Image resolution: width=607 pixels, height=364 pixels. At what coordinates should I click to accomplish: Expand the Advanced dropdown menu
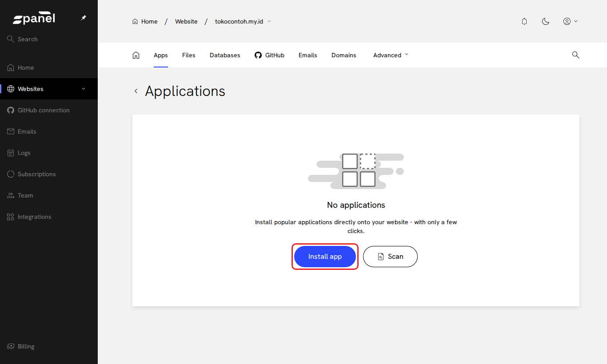(x=391, y=55)
